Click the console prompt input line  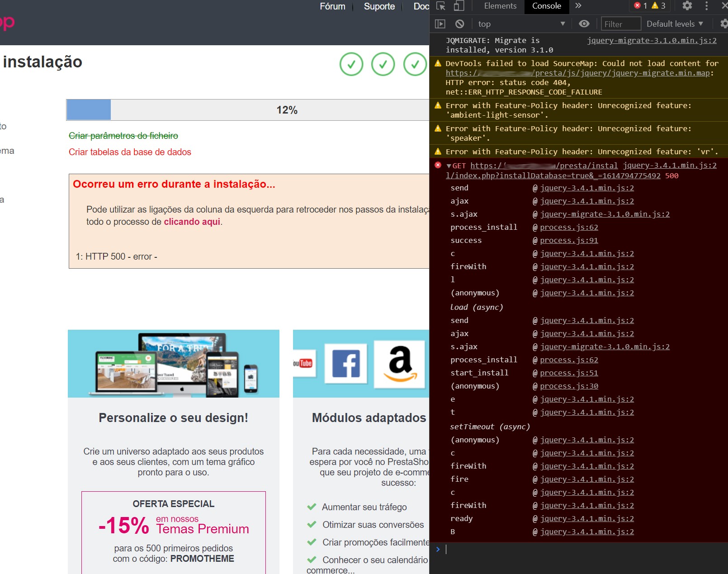click(497, 549)
